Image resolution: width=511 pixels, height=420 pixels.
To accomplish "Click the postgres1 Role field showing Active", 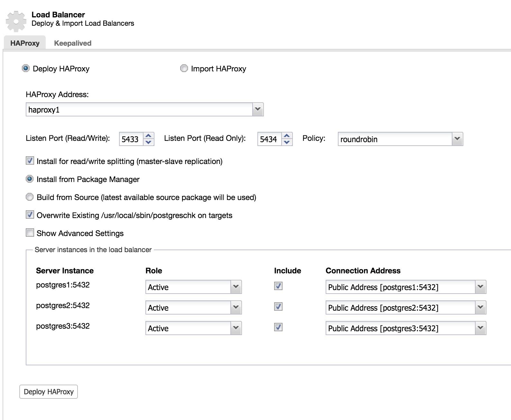I will pyautogui.click(x=188, y=287).
